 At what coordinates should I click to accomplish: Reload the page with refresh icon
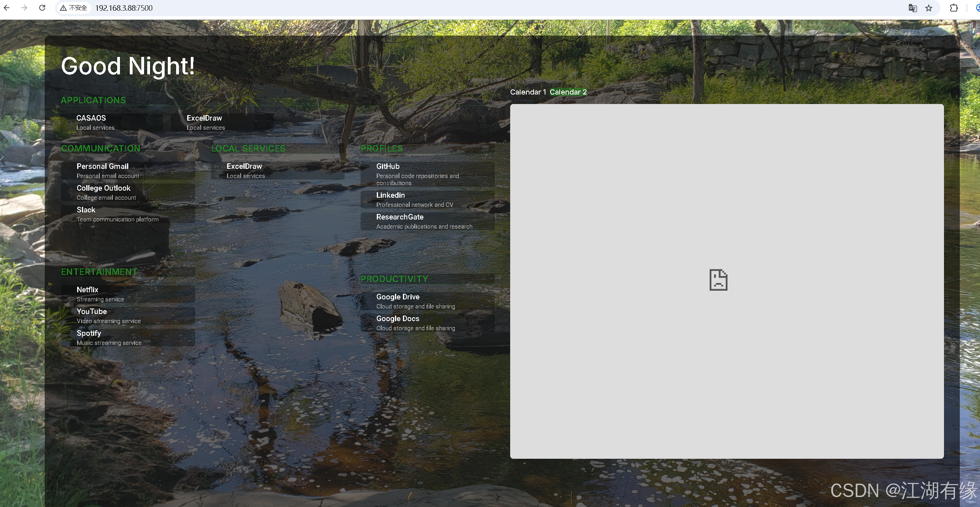click(x=42, y=8)
